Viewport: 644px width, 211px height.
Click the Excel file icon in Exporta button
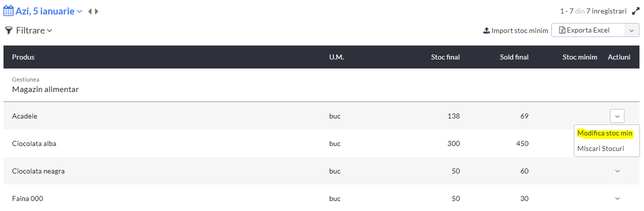pos(562,30)
